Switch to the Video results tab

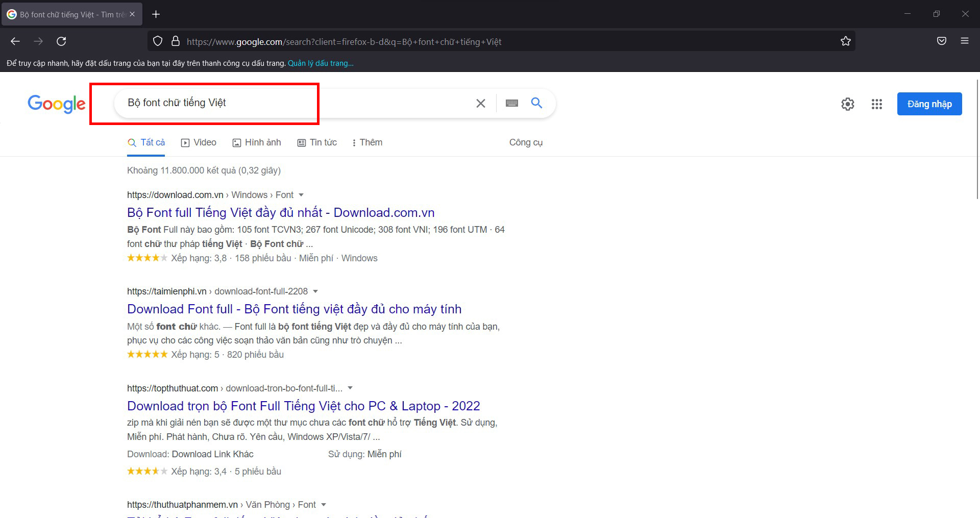click(x=199, y=143)
